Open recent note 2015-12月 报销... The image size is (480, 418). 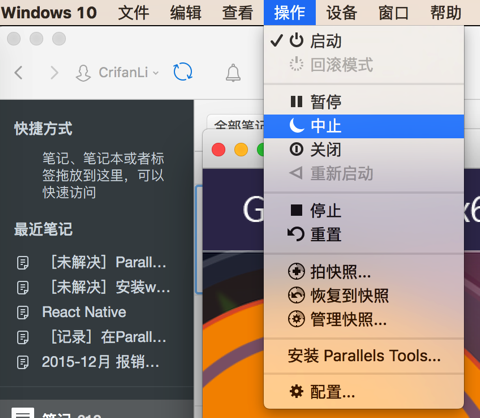click(101, 362)
